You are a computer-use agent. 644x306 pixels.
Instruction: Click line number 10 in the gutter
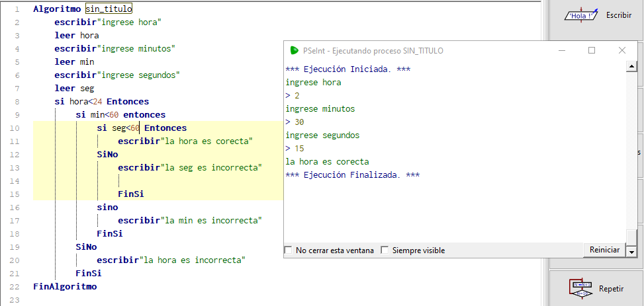(x=16, y=128)
